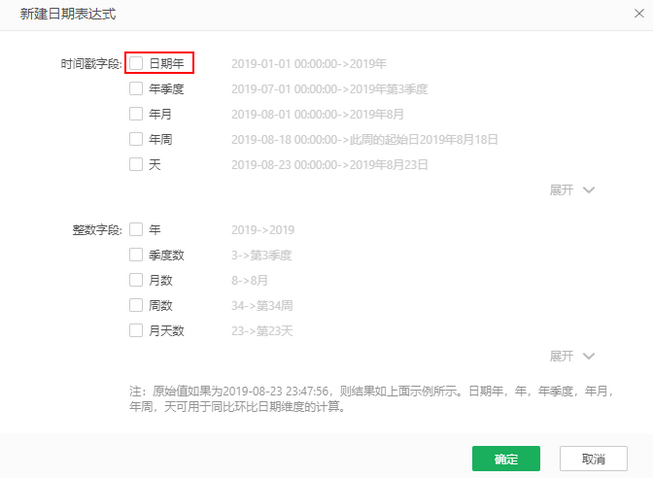The width and height of the screenshot is (653, 478).
Task: Enable the 季度数 checkbox
Action: pyautogui.click(x=136, y=255)
